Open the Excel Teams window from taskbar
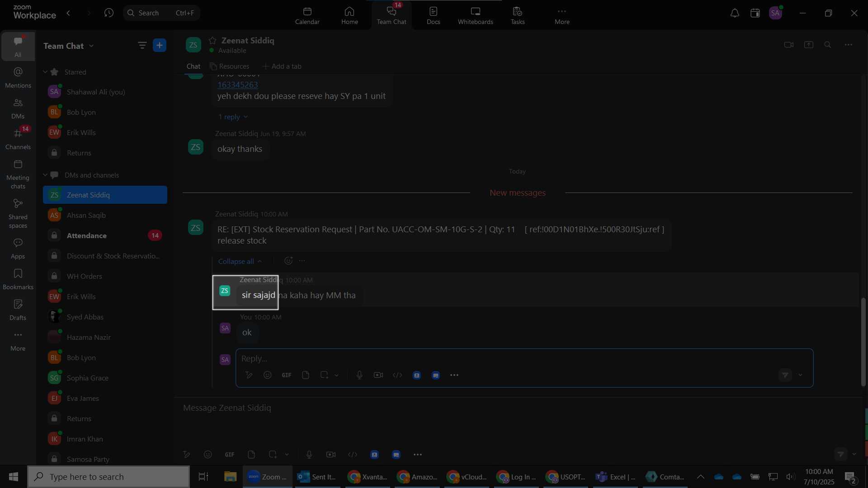 pos(615,477)
